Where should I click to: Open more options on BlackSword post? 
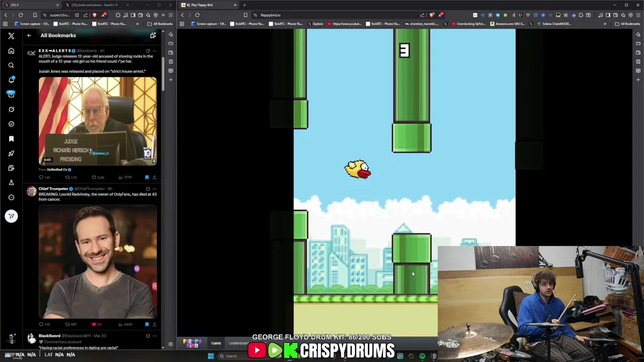pyautogui.click(x=154, y=335)
